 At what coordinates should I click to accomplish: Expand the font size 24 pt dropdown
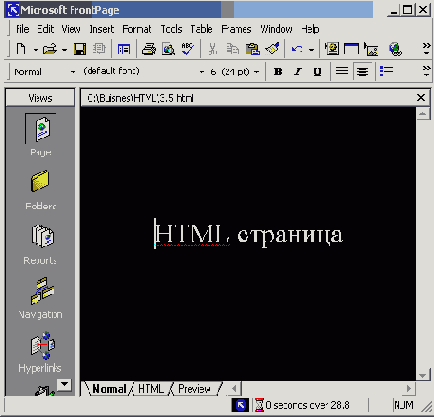[256, 72]
